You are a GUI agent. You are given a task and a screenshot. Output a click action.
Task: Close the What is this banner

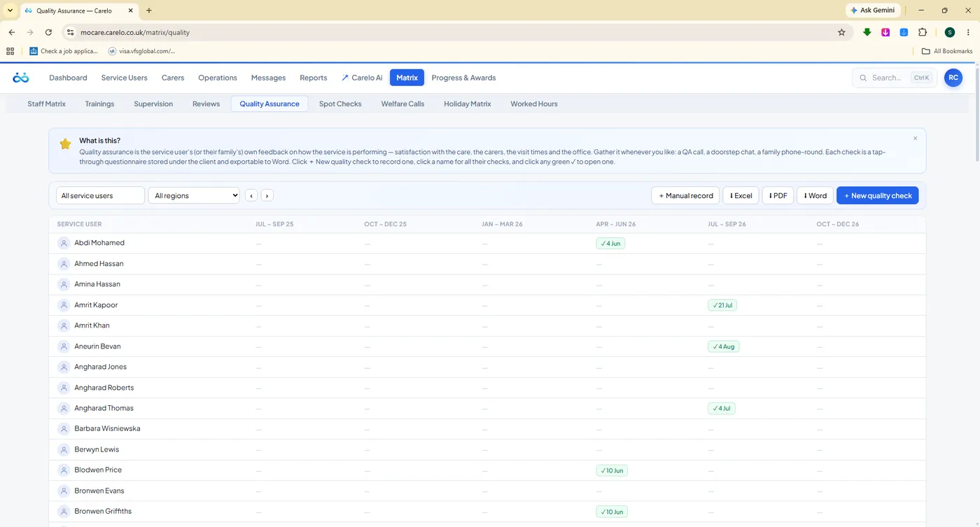click(x=915, y=139)
